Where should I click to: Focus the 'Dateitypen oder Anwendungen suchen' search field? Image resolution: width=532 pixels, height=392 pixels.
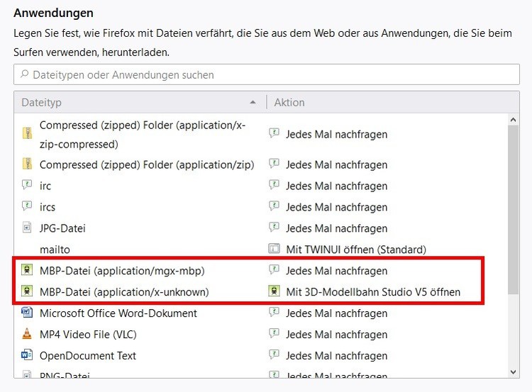[x=267, y=74]
